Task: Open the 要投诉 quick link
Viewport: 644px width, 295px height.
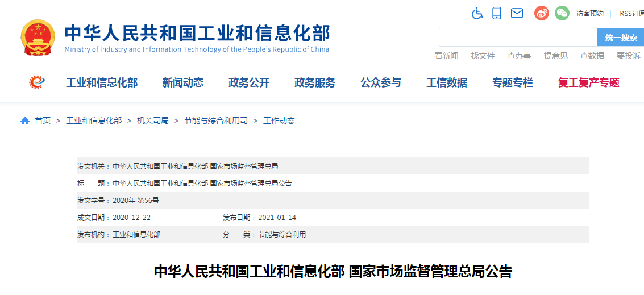Action: click(x=628, y=56)
